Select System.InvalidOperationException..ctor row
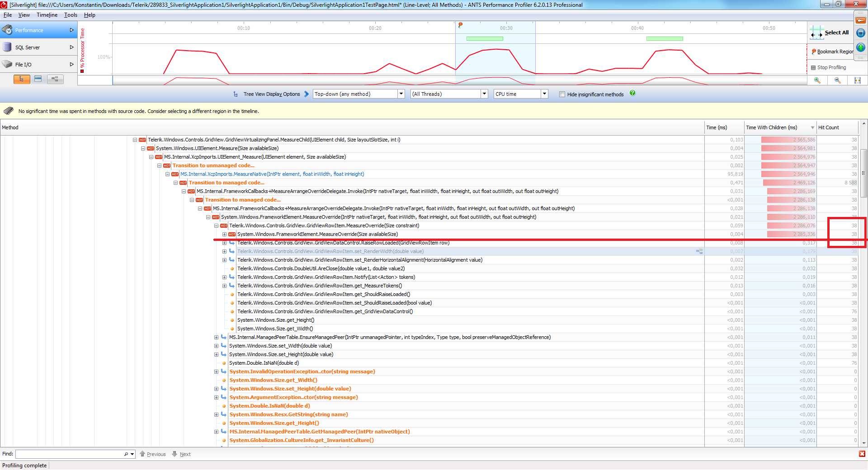 (x=302, y=371)
